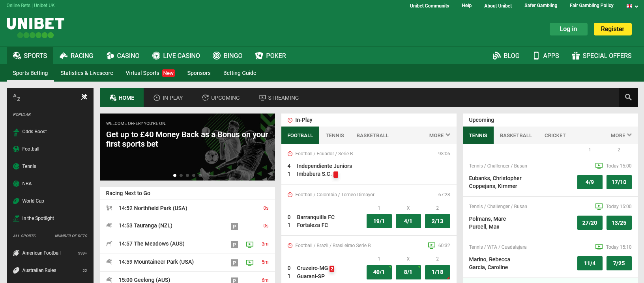Click the In-Play clock icon header

pos(290,120)
